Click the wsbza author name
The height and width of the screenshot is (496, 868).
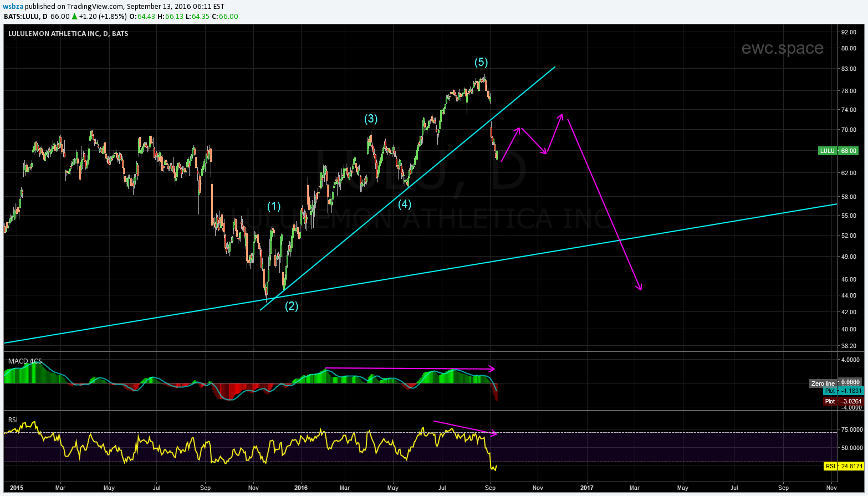pos(13,6)
